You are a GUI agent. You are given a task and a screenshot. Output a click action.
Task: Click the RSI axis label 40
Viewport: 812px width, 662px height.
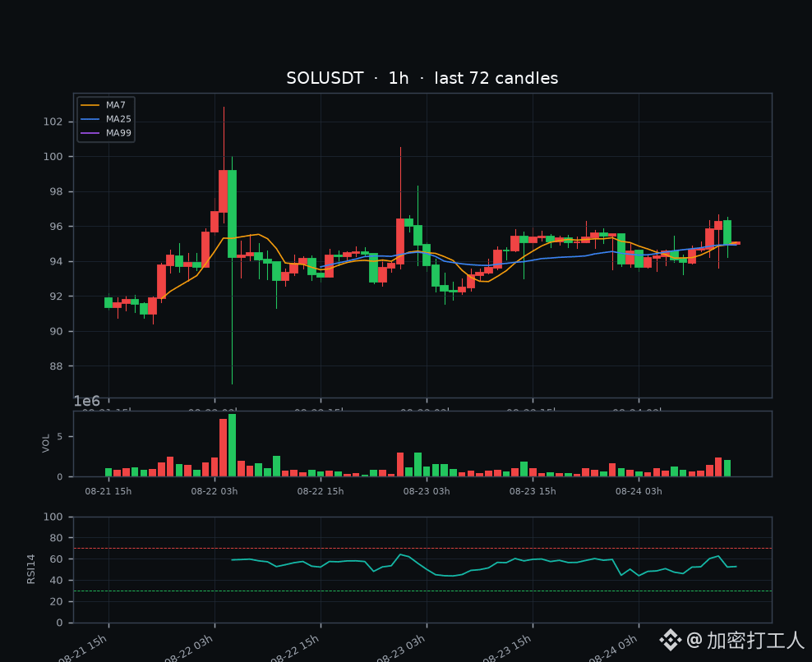tap(56, 580)
